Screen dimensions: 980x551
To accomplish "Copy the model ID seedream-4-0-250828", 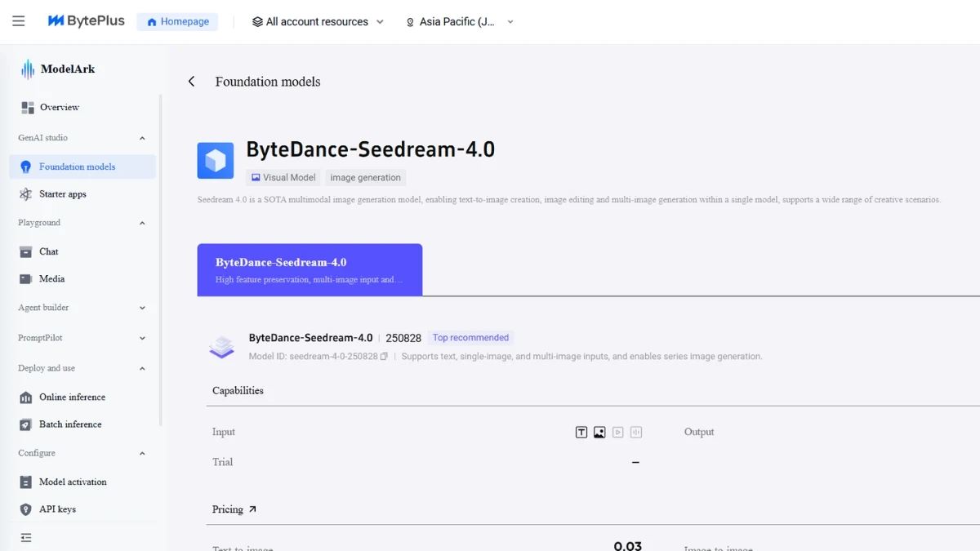I will pos(384,357).
